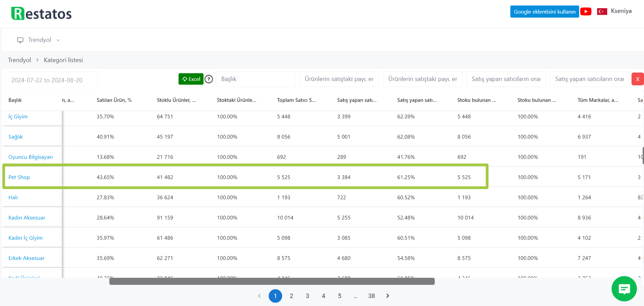Image resolution: width=644 pixels, height=306 pixels.
Task: Open Kadın İç Giyim category link
Action: coord(25,238)
